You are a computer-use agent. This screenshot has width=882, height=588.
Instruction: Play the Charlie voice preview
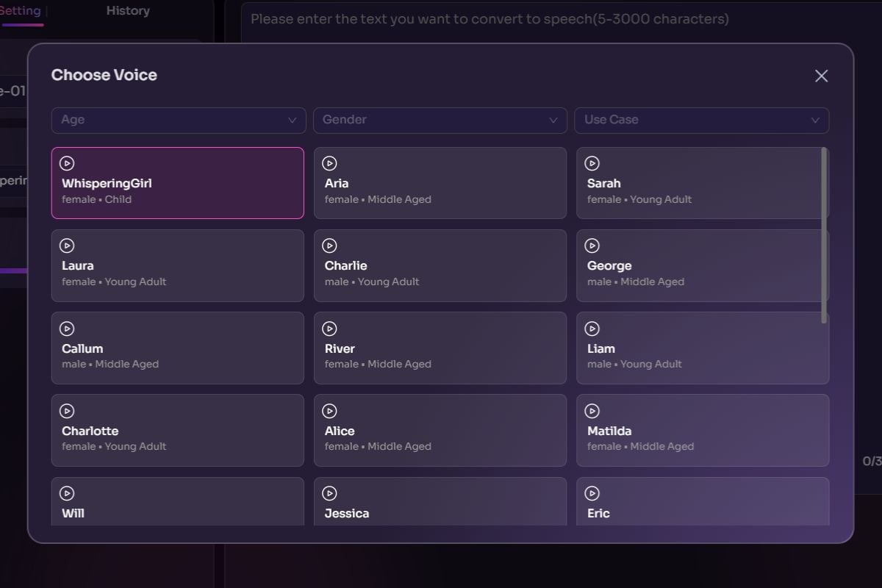point(330,245)
